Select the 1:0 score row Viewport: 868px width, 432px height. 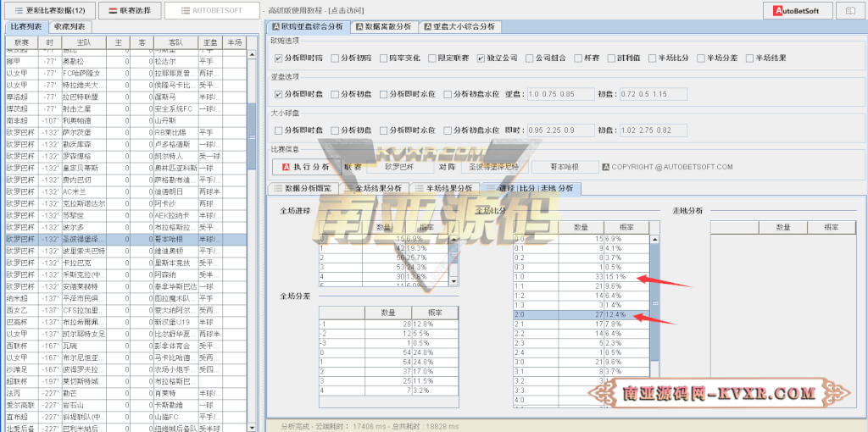coord(581,277)
